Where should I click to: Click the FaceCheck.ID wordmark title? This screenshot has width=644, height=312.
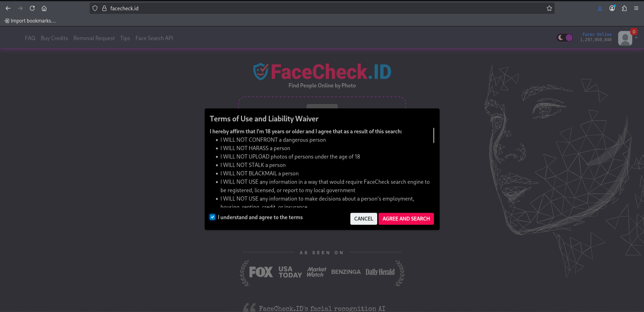(x=331, y=72)
